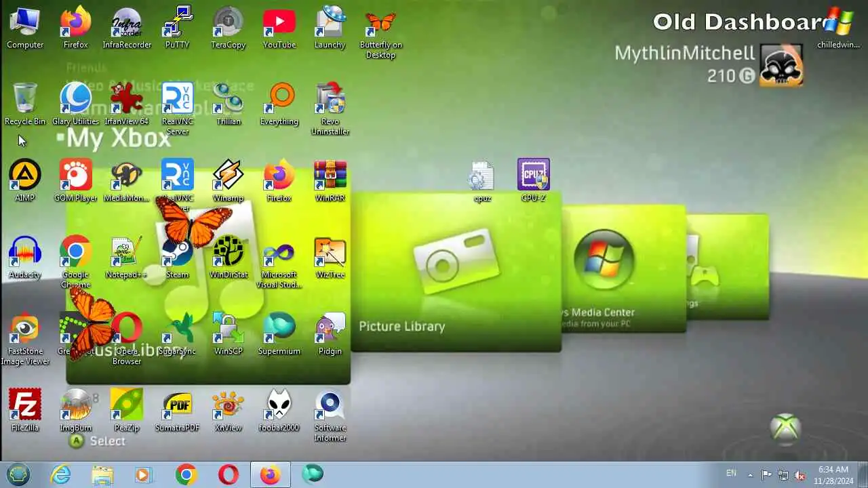Launch ImgBurn from the desktop
This screenshot has height=488, width=868.
76,411
